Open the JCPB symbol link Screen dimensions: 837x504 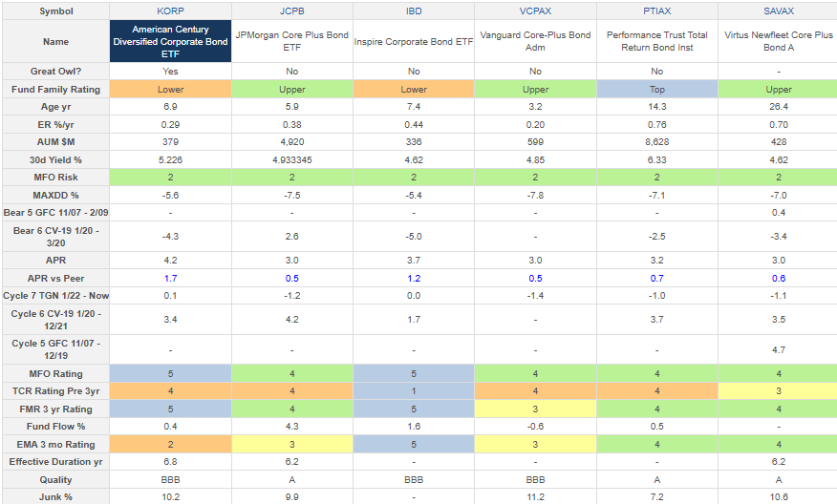pos(291,10)
